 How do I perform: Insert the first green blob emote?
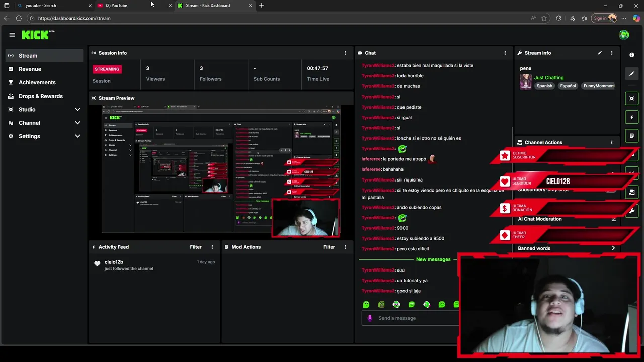366,304
